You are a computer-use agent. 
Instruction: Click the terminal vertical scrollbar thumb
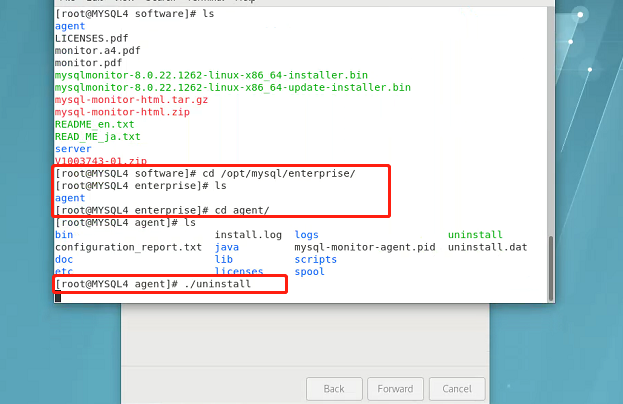tap(551, 268)
